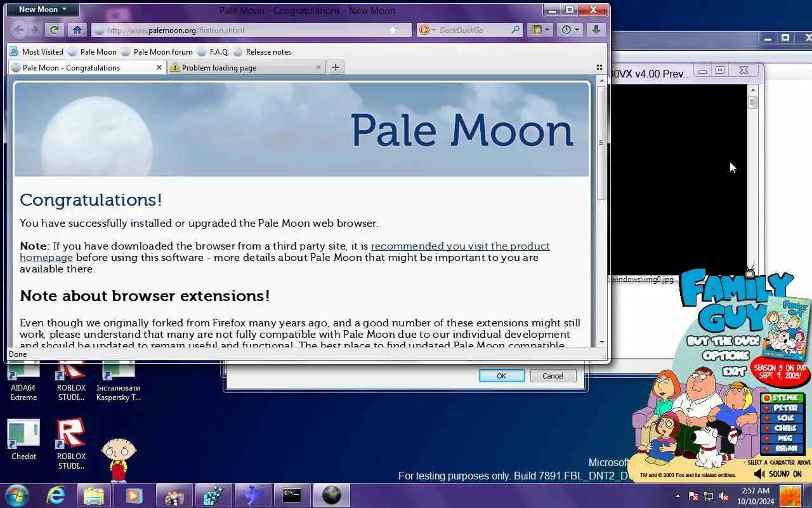
Task: Select PETER character in Family Guy widget
Action: click(x=781, y=408)
